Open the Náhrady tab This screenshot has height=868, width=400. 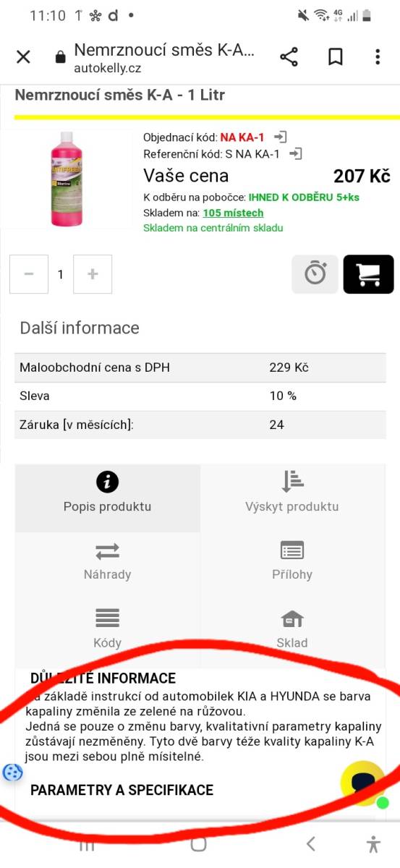108,562
